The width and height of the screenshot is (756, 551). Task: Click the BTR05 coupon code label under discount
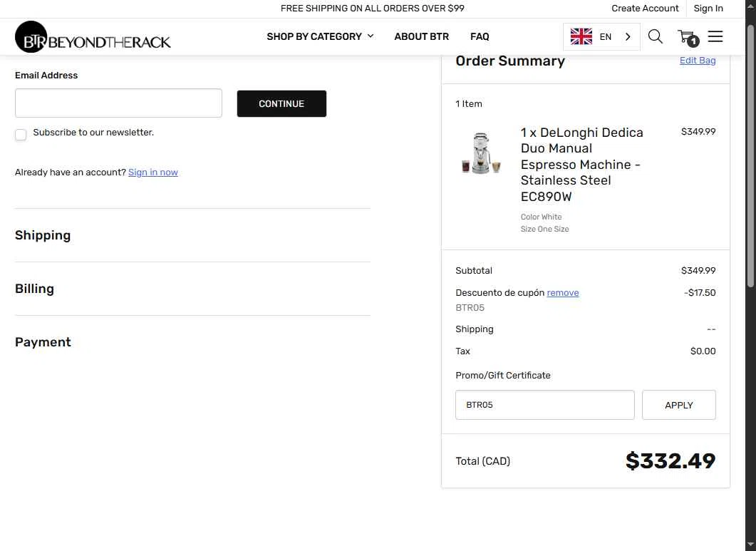tap(470, 308)
